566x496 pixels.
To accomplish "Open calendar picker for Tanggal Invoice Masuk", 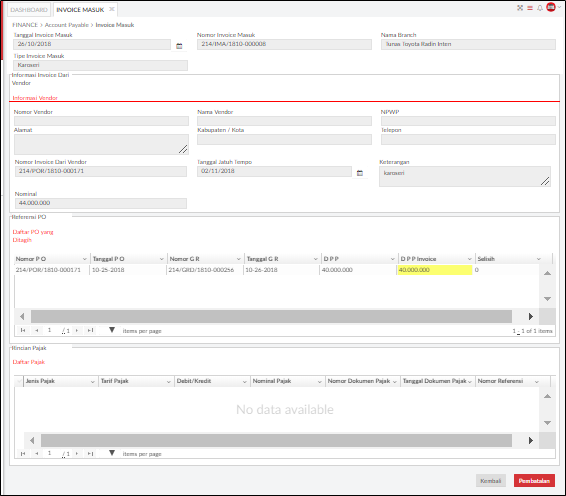I will pos(179,46).
